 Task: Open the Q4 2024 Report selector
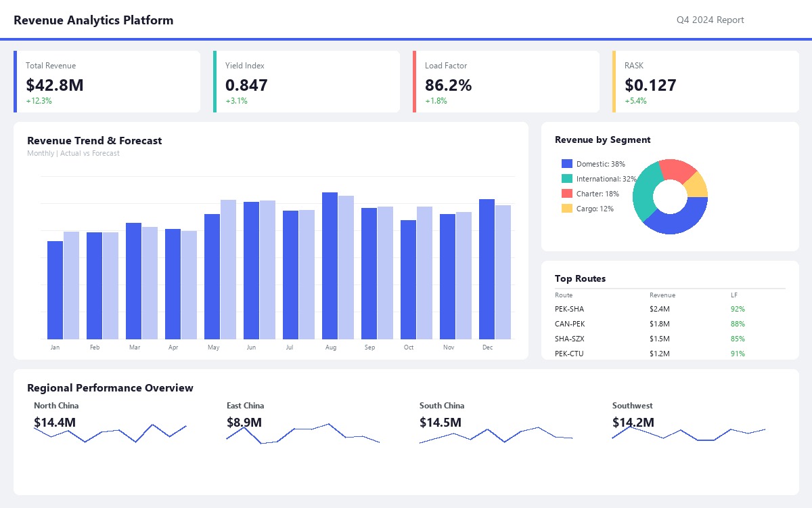click(710, 20)
